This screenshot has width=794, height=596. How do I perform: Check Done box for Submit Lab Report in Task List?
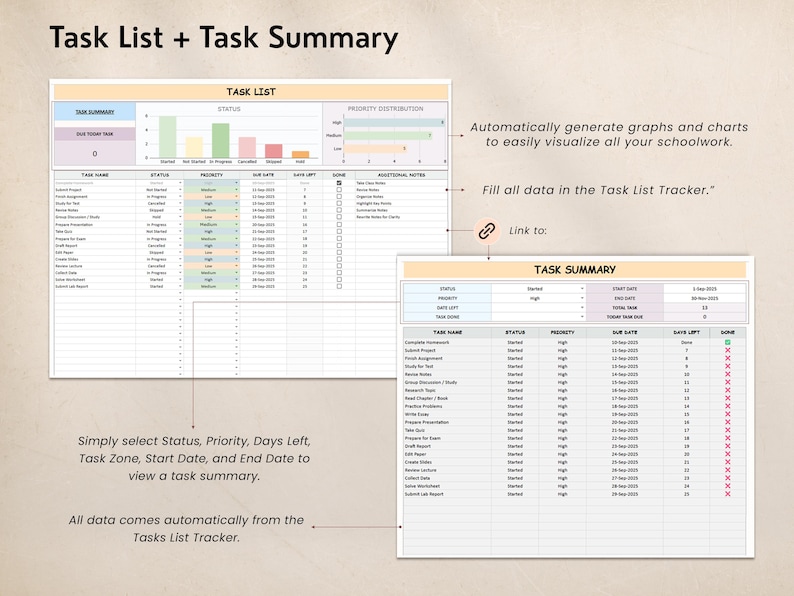tap(339, 286)
